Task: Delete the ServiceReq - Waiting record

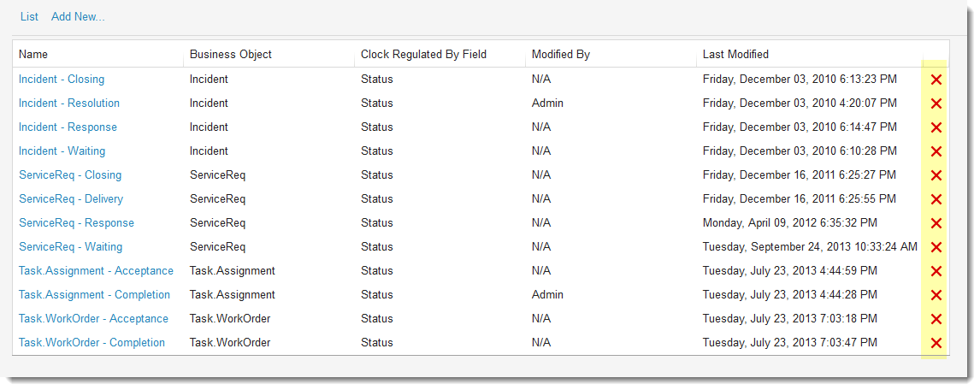Action: click(x=936, y=247)
